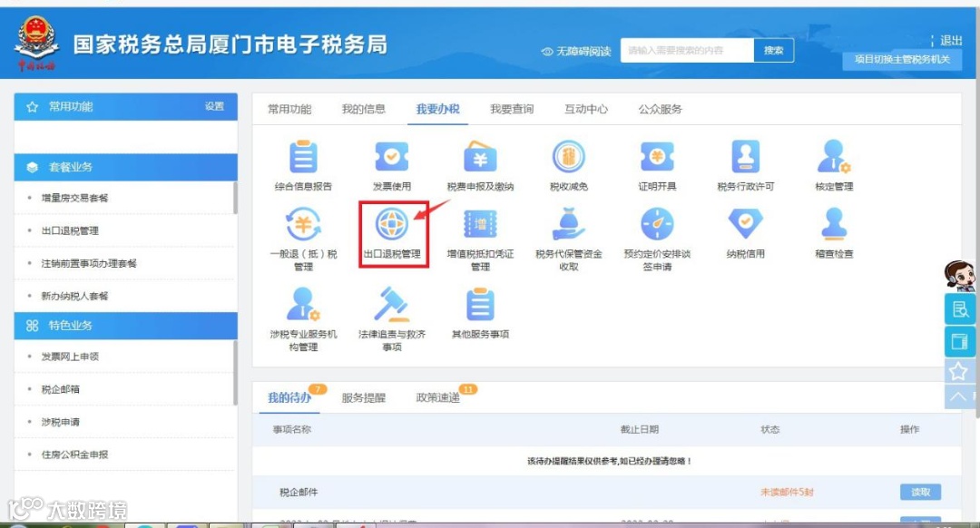The width and height of the screenshot is (980, 528).
Task: Click the 搜索 button
Action: tap(774, 50)
